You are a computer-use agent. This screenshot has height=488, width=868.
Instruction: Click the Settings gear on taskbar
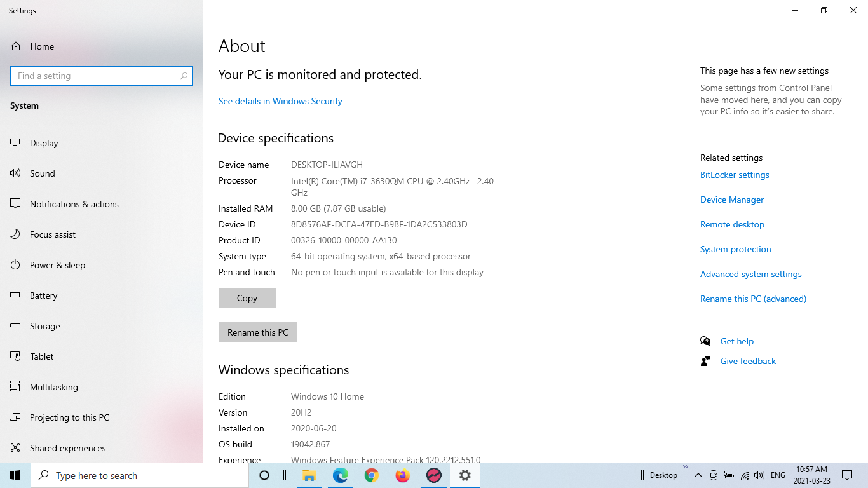click(x=465, y=475)
